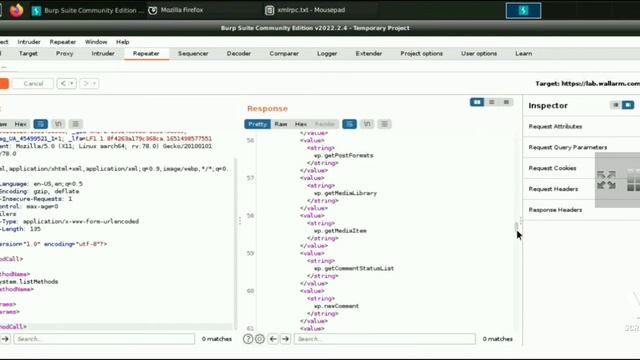The height and width of the screenshot is (360, 640).
Task: Open the Logger tab
Action: [327, 53]
